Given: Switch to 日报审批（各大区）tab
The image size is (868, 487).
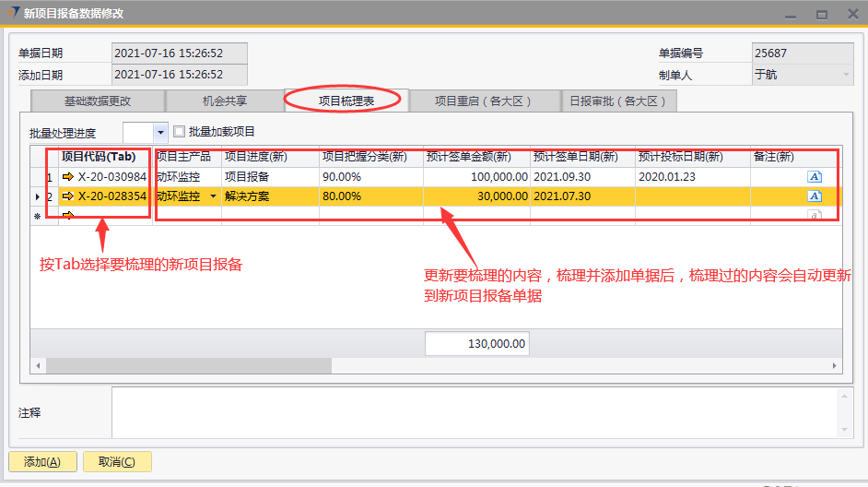Looking at the screenshot, I should (x=618, y=101).
